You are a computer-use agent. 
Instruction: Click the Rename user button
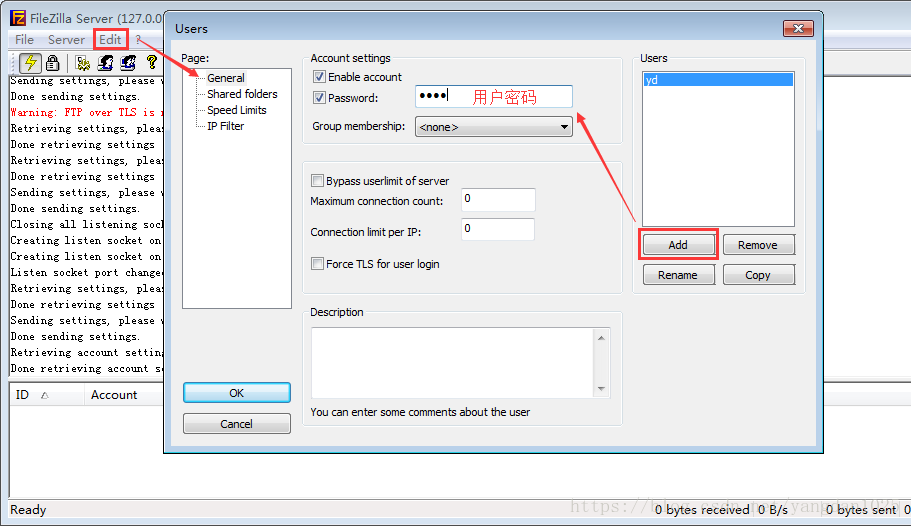(679, 275)
